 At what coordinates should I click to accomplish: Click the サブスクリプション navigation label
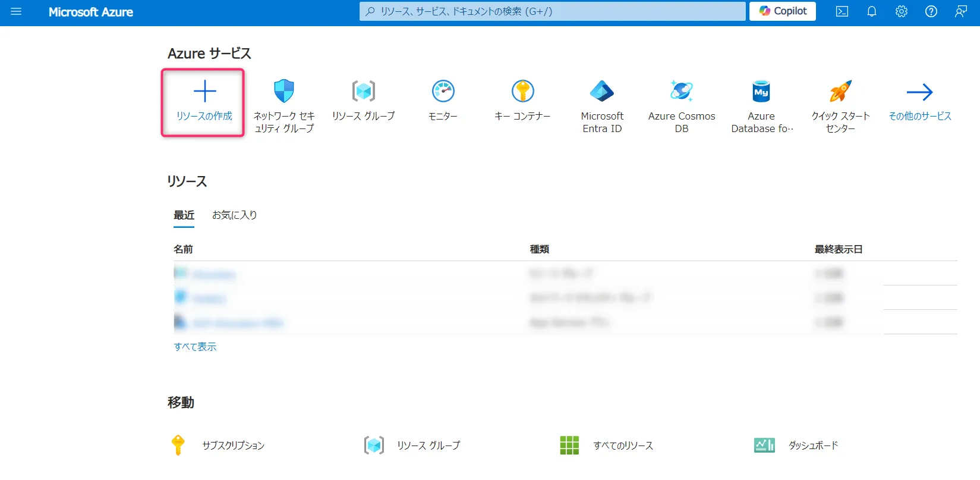(234, 446)
